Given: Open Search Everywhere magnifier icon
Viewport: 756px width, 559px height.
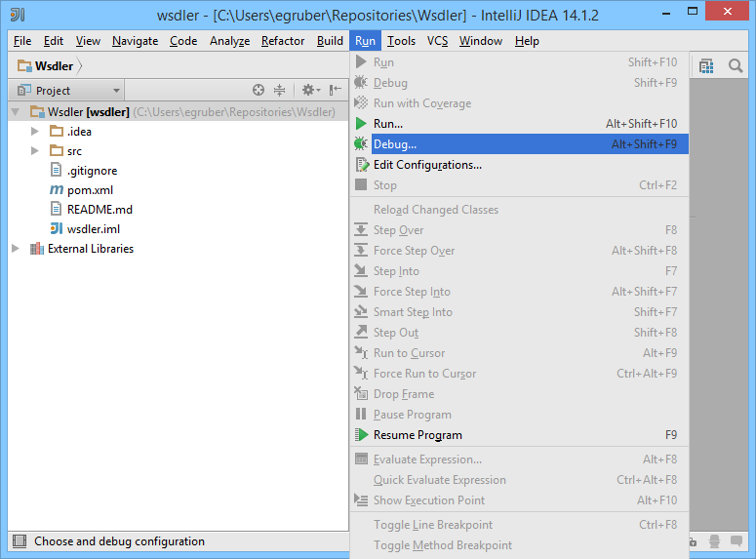Looking at the screenshot, I should point(736,65).
